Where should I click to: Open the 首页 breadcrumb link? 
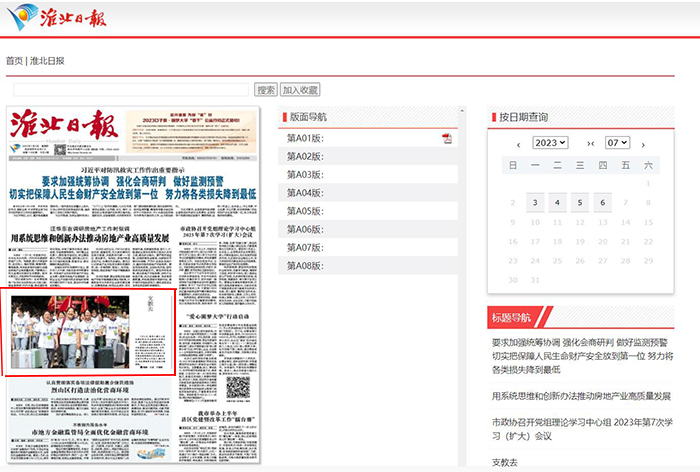14,61
